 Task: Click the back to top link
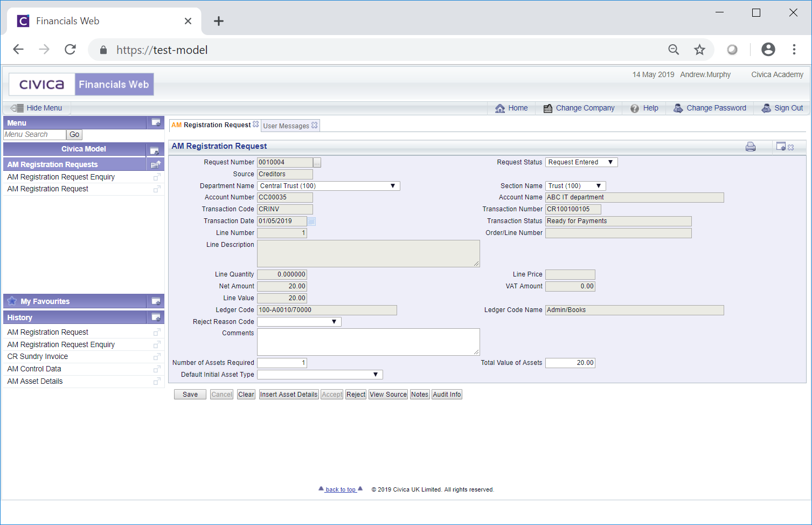(341, 489)
